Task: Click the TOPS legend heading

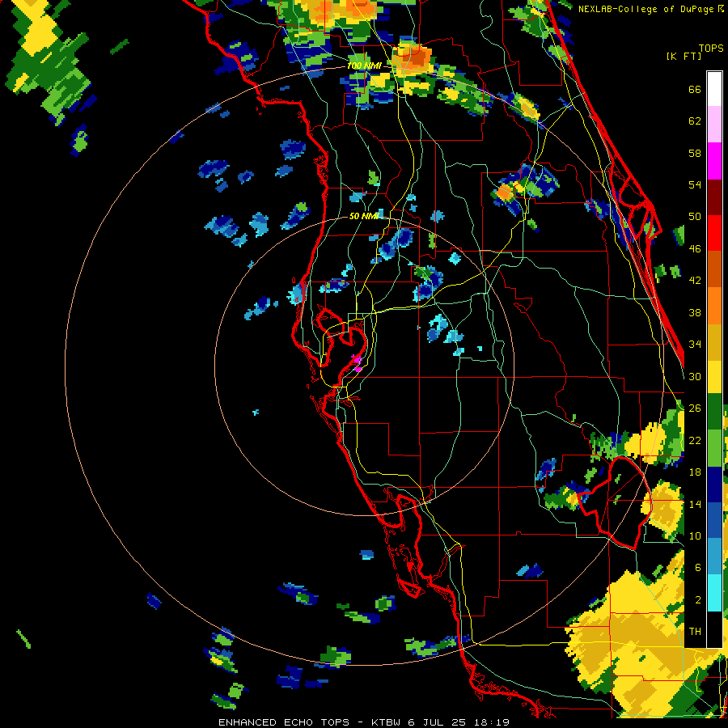Action: [x=711, y=49]
